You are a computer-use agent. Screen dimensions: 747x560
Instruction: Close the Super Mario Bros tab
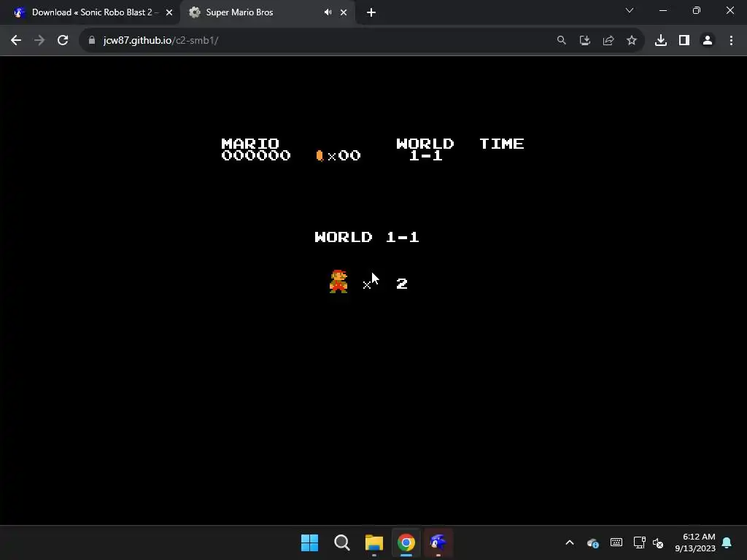[x=344, y=12]
